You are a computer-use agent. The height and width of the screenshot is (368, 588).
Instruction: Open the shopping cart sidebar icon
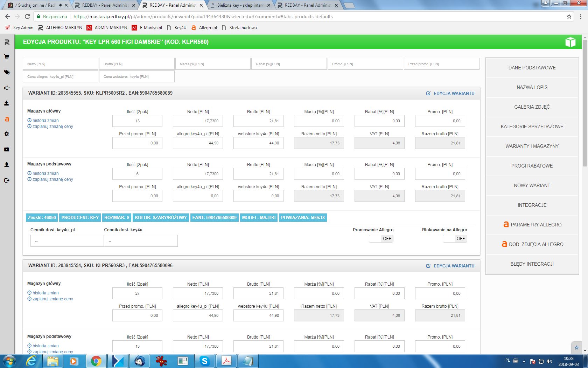(7, 57)
